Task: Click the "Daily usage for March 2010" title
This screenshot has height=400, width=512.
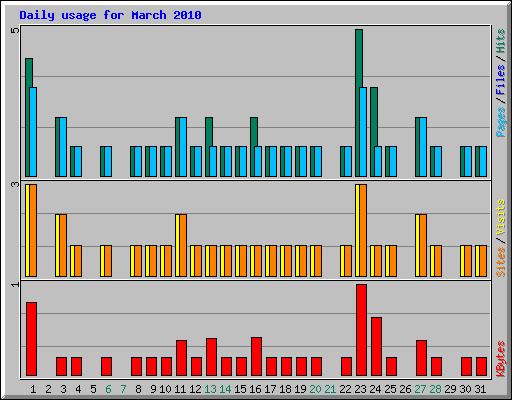Action: tap(110, 16)
